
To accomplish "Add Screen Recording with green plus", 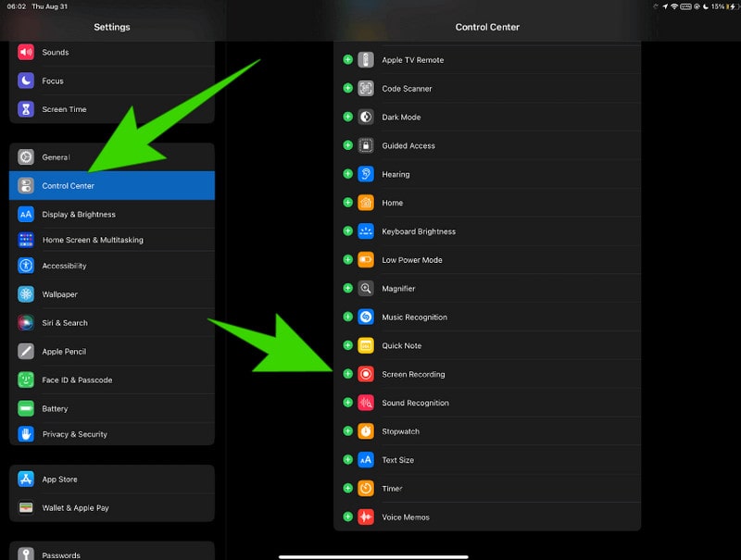I will [348, 374].
